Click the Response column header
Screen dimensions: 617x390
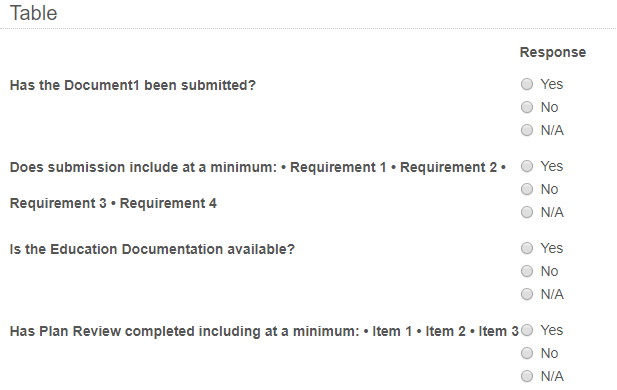(553, 52)
